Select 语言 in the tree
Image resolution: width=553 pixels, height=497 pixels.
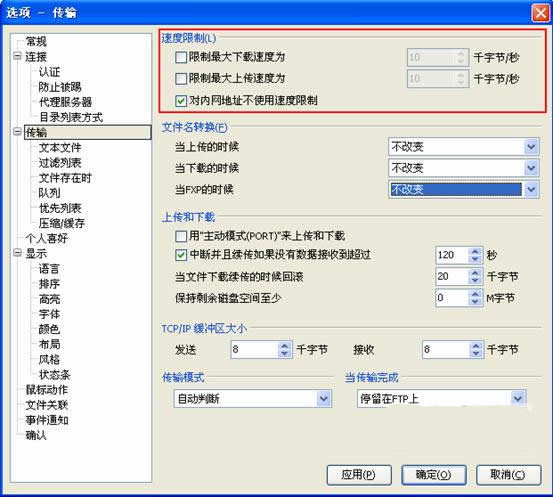tap(49, 269)
